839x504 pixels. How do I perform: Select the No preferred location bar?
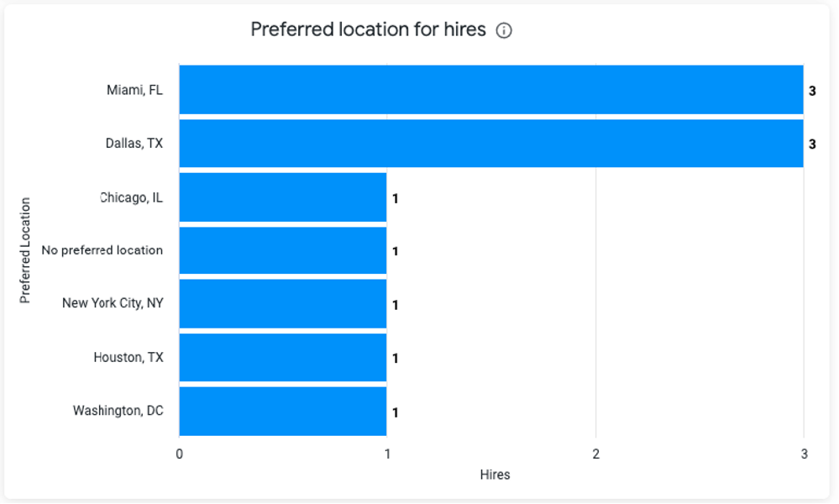click(283, 250)
